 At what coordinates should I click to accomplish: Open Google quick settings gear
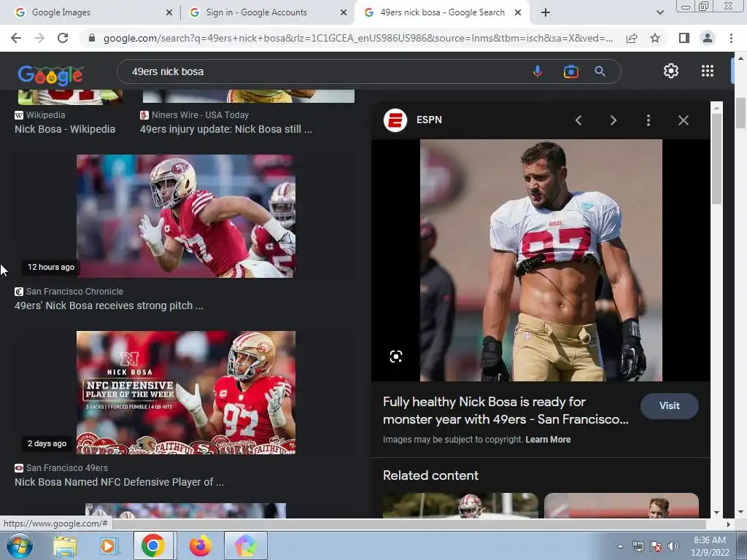(671, 71)
